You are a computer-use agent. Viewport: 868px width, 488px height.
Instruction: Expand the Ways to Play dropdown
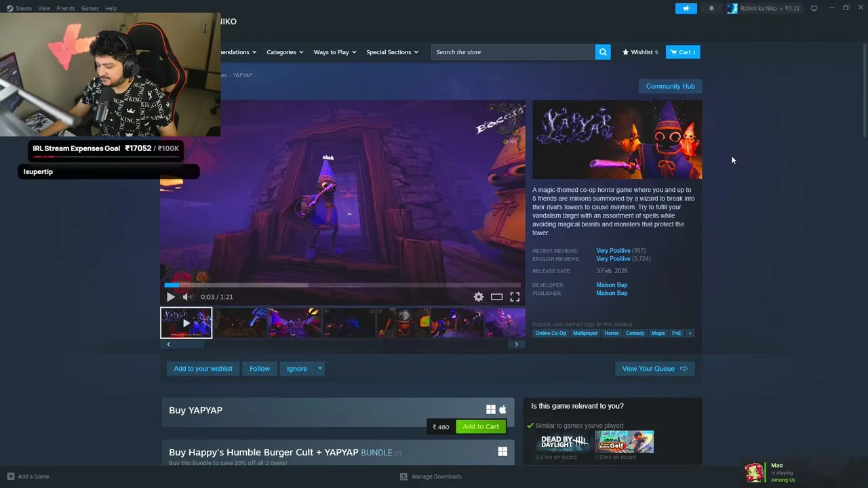(335, 52)
